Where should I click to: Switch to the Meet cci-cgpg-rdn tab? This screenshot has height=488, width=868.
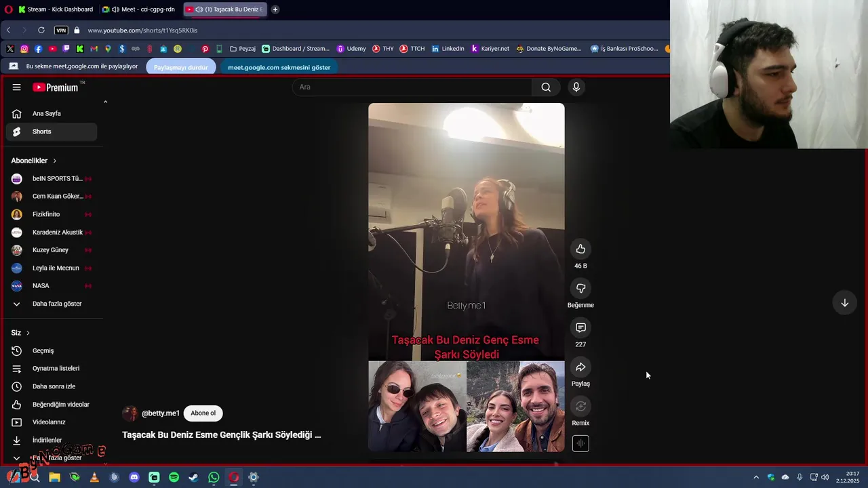pyautogui.click(x=138, y=9)
